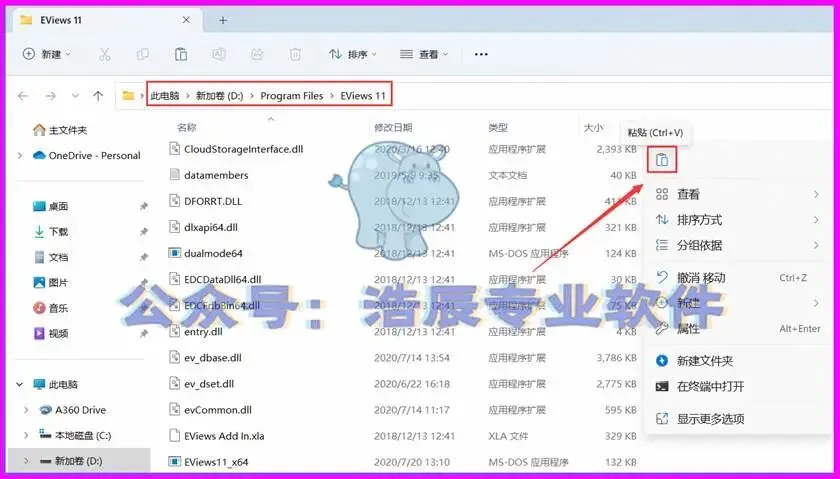The image size is (840, 479).
Task: Click 此电脑 in the address breadcrumb
Action: pos(165,96)
